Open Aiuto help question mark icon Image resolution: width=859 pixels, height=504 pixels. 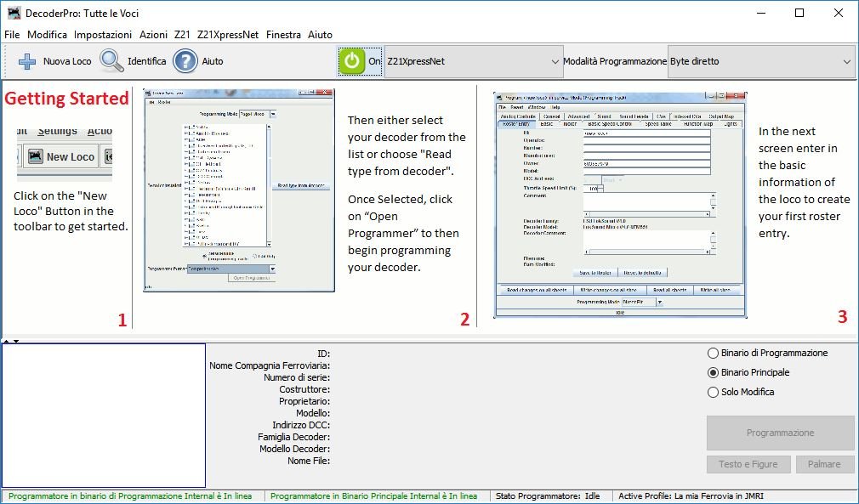[185, 61]
